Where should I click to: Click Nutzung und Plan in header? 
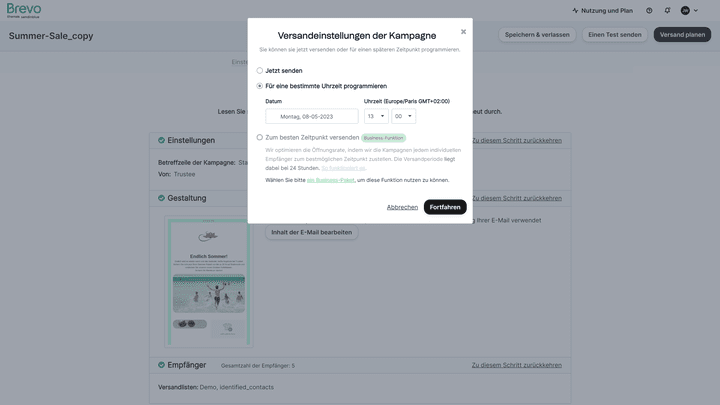tap(607, 11)
